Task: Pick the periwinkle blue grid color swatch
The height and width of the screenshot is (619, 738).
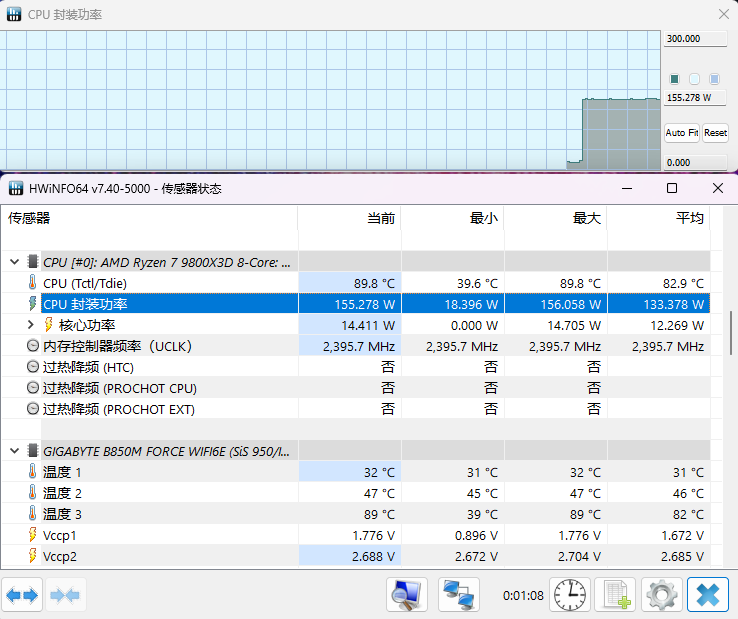Action: (714, 79)
